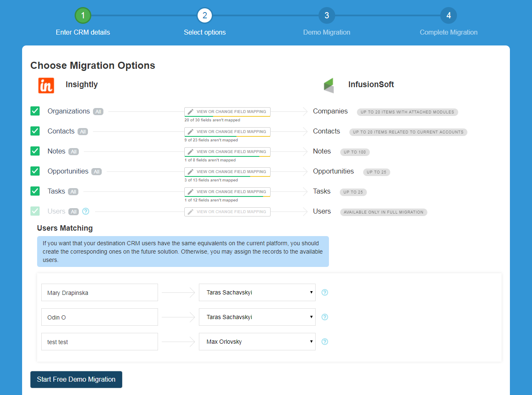Click the All badge next to Users

[74, 212]
